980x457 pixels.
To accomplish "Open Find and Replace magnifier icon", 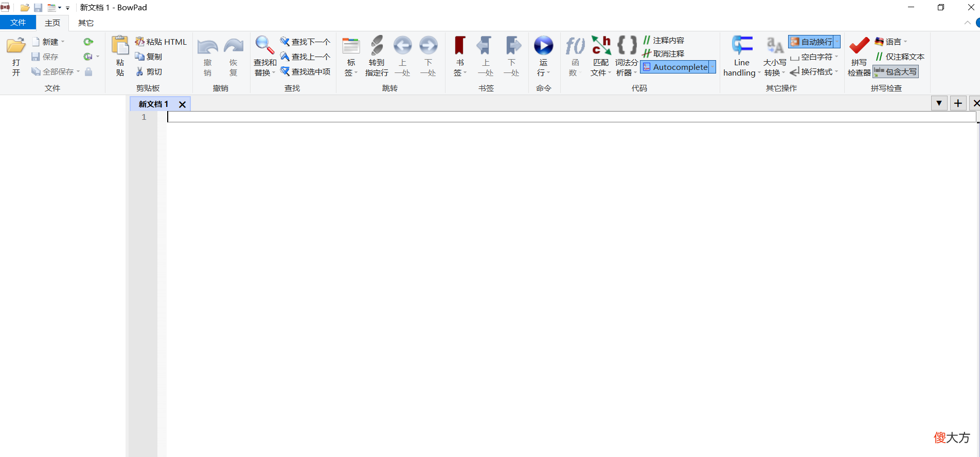I will (x=265, y=45).
